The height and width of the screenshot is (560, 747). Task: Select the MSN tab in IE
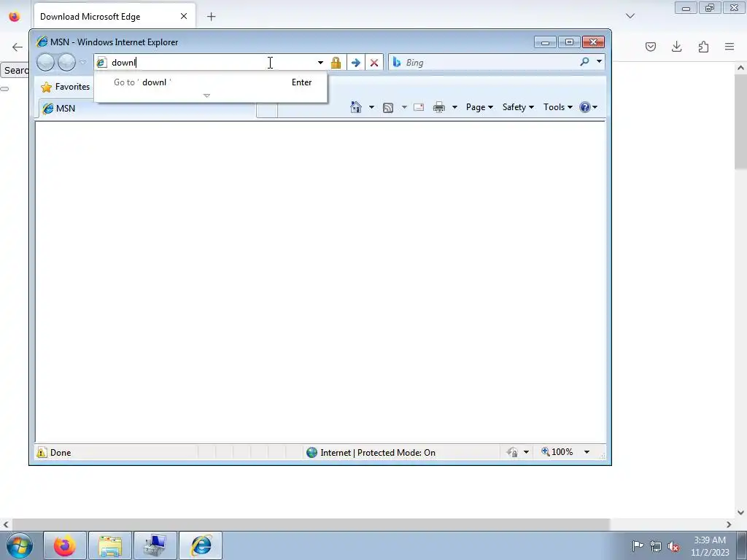pos(147,109)
